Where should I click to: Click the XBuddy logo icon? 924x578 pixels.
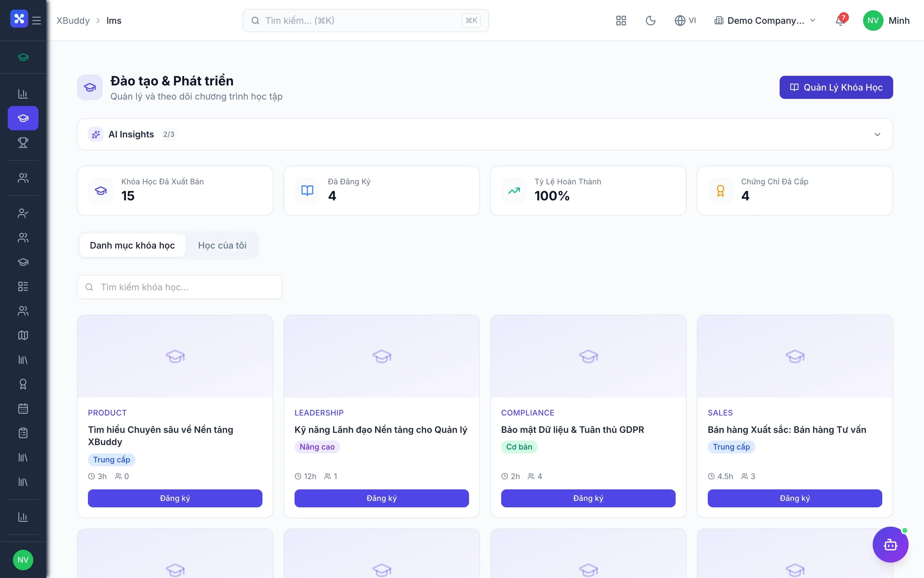19,19
